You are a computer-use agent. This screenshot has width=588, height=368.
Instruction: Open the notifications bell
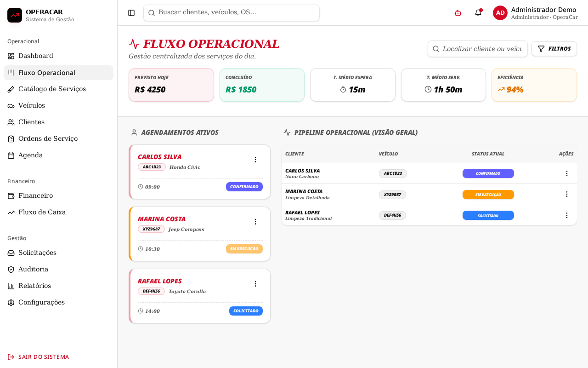click(x=478, y=13)
